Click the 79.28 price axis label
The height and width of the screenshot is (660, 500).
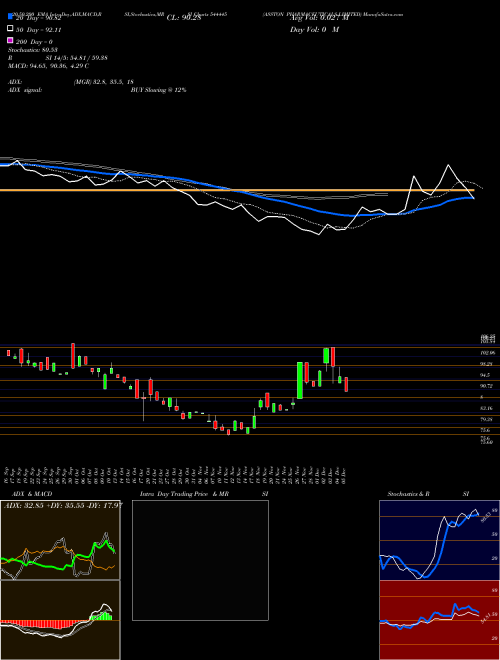[x=487, y=419]
